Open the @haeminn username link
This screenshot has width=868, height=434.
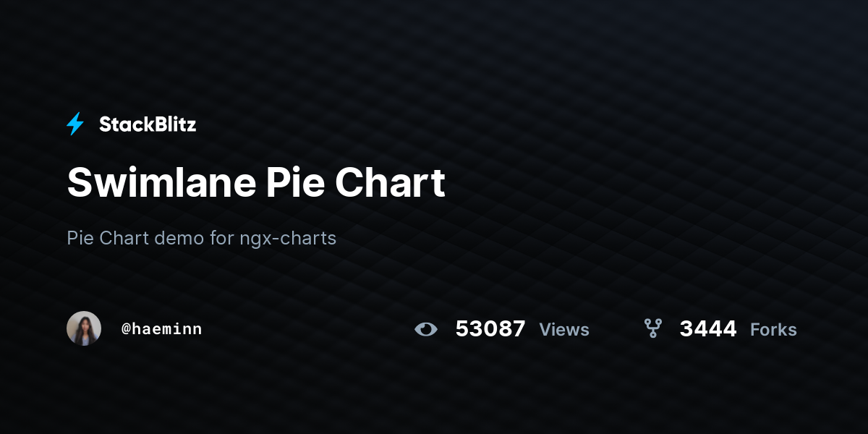[x=162, y=329]
